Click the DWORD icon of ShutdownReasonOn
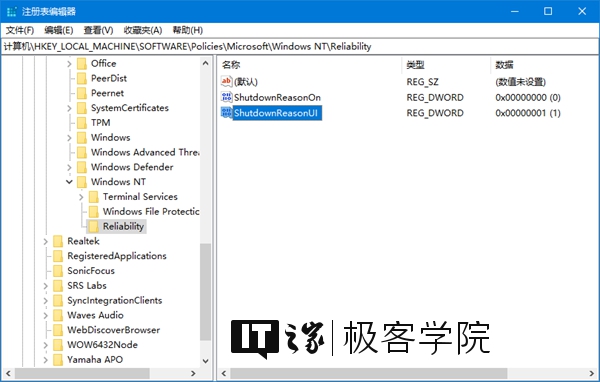The height and width of the screenshot is (382, 600). click(x=226, y=97)
